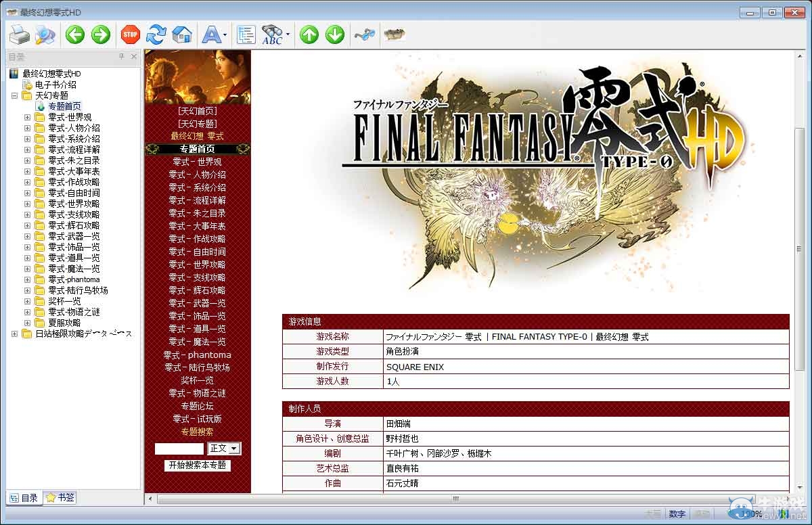Jump to previous topic green up arrow
The height and width of the screenshot is (525, 812).
pyautogui.click(x=309, y=34)
